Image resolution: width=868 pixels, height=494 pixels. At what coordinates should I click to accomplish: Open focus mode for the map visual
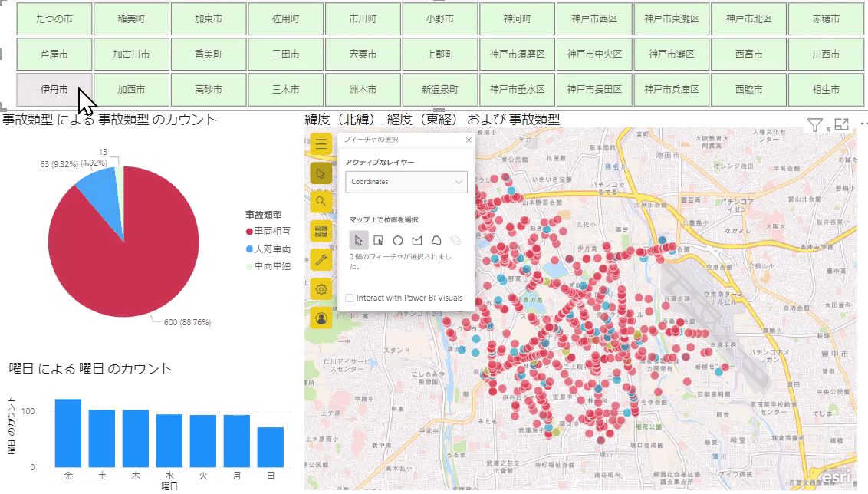pos(841,125)
